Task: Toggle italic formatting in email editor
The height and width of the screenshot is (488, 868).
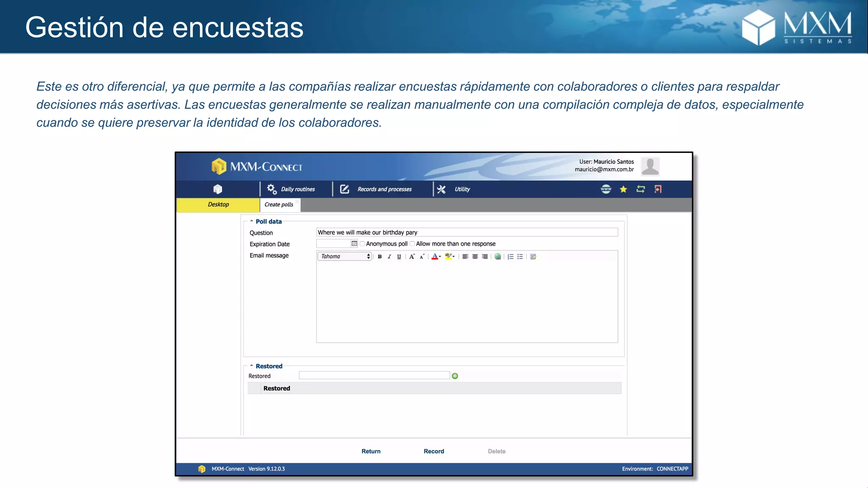Action: point(389,257)
